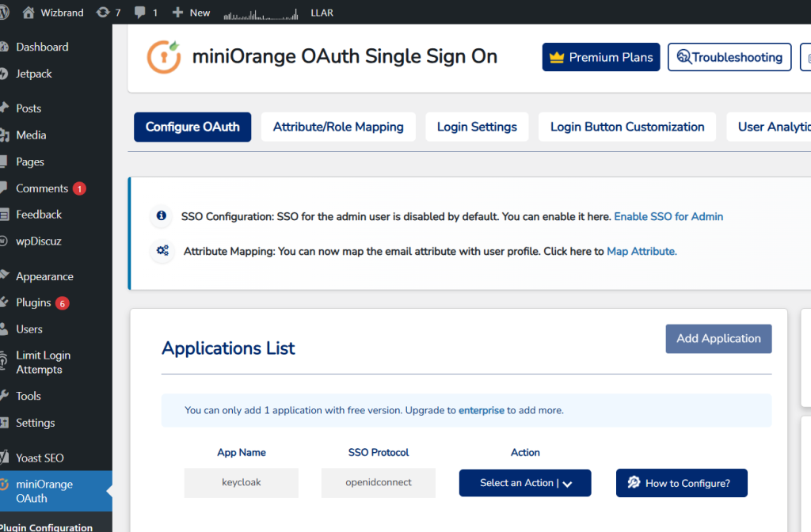Follow the Enable SSO for Admin link
Viewport: 811px width, 532px height.
click(x=668, y=216)
